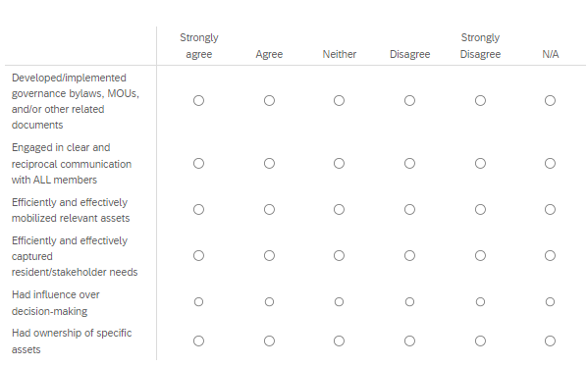Pick Disagree for ownership of specific assets
The width and height of the screenshot is (588, 367).
pyautogui.click(x=410, y=341)
